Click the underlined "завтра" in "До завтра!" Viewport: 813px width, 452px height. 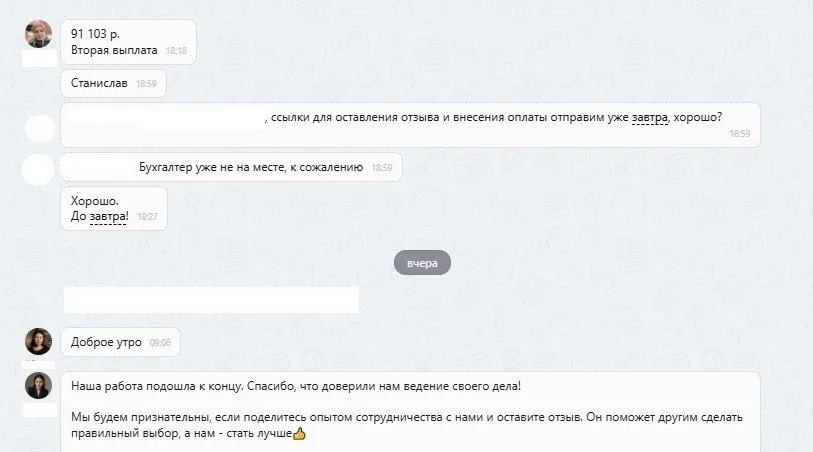[108, 217]
